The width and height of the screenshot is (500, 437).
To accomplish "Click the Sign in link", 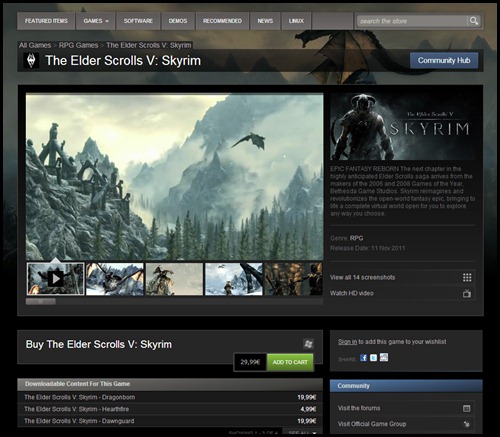I will [x=347, y=342].
